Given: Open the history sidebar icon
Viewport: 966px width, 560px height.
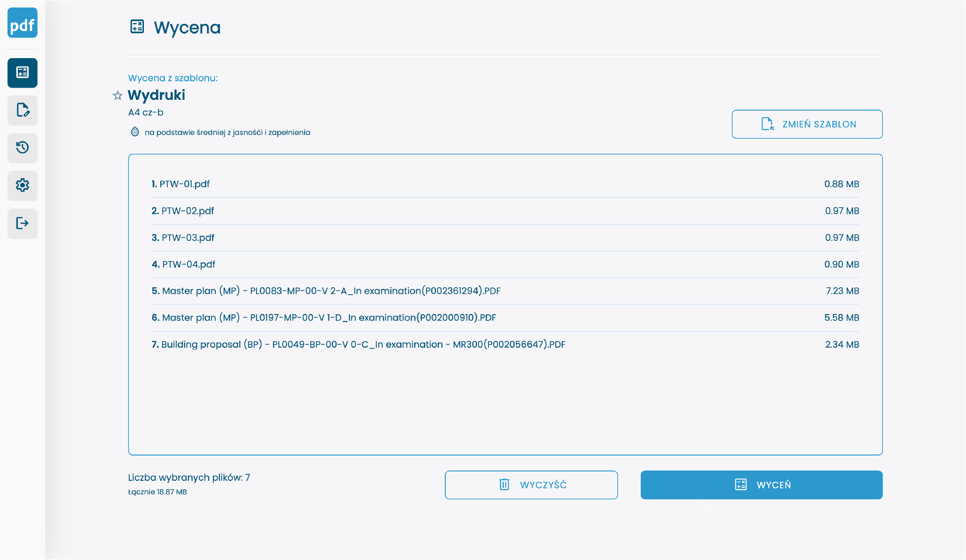Looking at the screenshot, I should coord(22,148).
